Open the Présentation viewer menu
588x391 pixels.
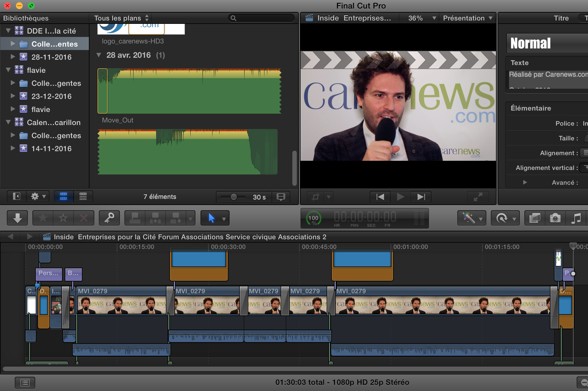click(468, 18)
